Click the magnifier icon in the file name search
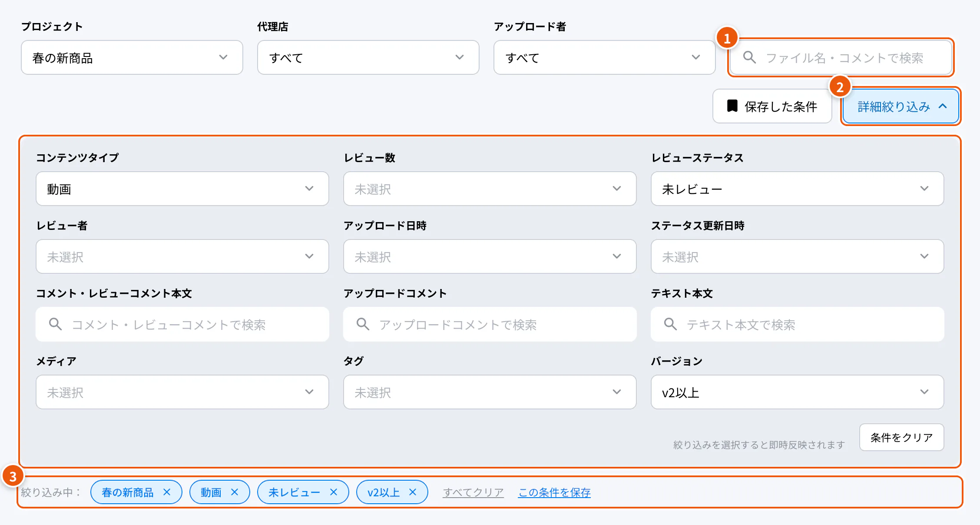The width and height of the screenshot is (980, 525). pyautogui.click(x=749, y=57)
